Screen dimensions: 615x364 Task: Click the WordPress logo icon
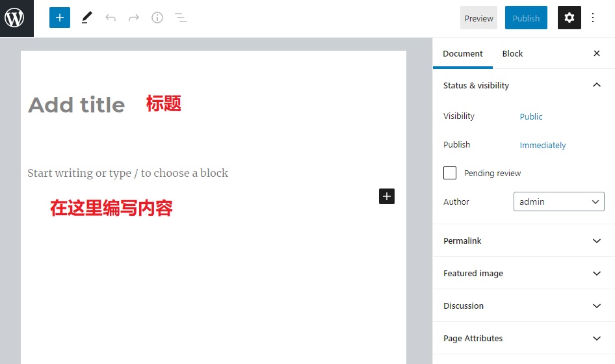[x=14, y=18]
